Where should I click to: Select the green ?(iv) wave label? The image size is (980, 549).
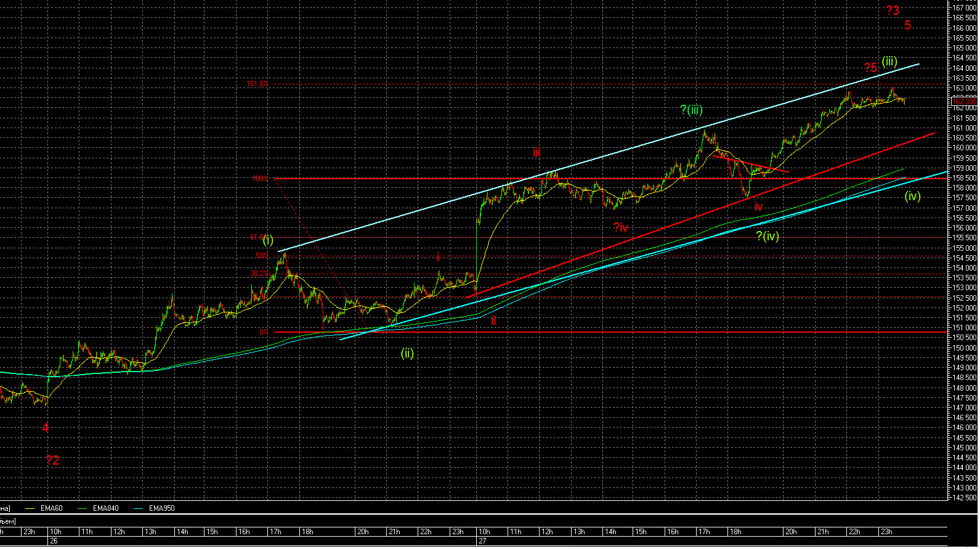tap(767, 236)
